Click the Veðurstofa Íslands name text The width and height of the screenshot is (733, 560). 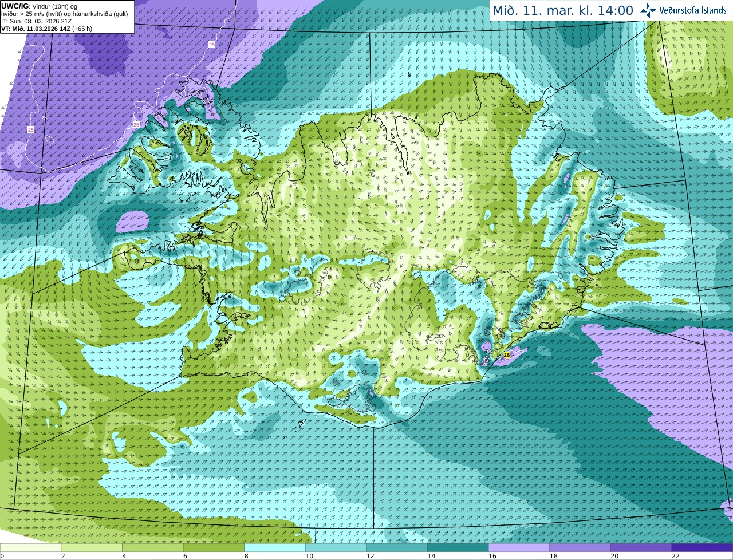[693, 10]
